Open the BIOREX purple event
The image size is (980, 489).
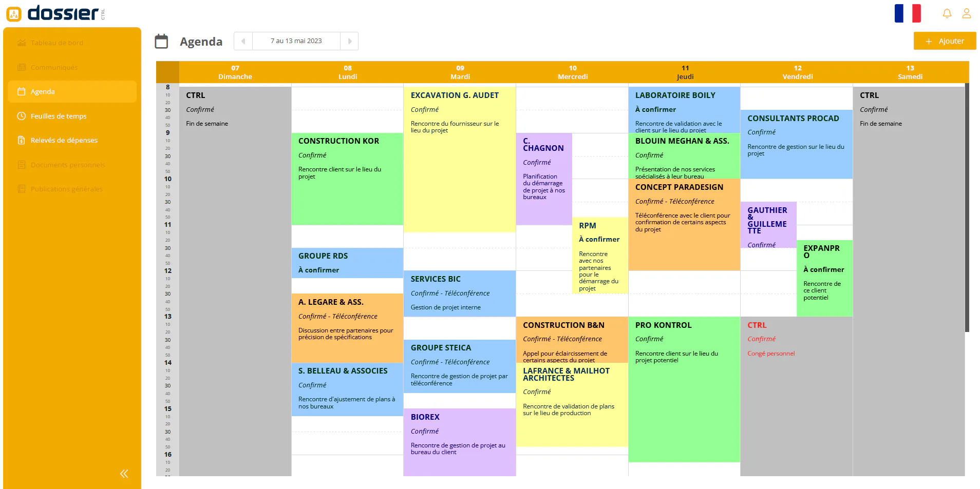coord(460,442)
